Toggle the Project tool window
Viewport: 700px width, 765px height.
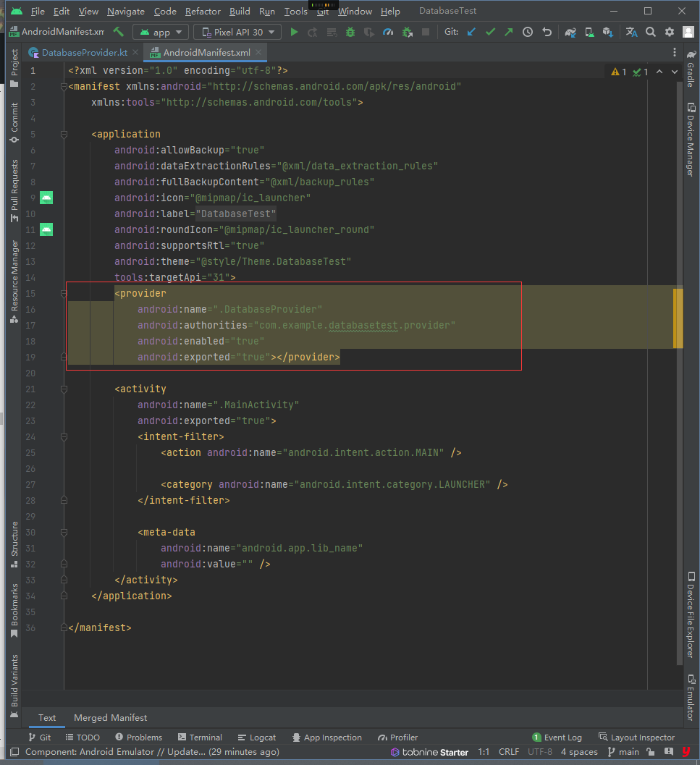click(x=14, y=68)
